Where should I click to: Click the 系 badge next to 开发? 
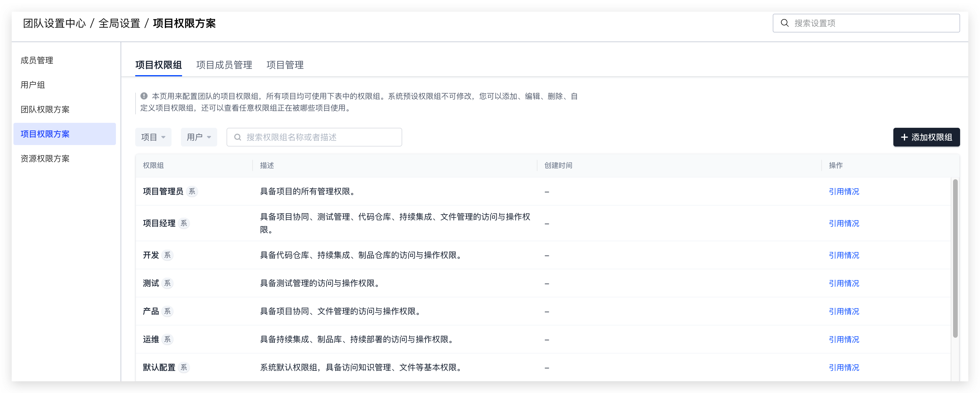(x=167, y=255)
